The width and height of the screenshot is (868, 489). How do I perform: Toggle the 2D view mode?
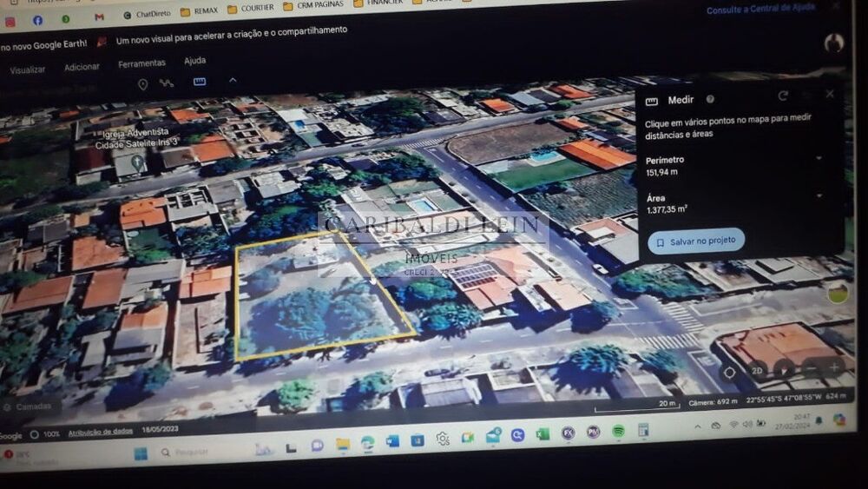(757, 371)
